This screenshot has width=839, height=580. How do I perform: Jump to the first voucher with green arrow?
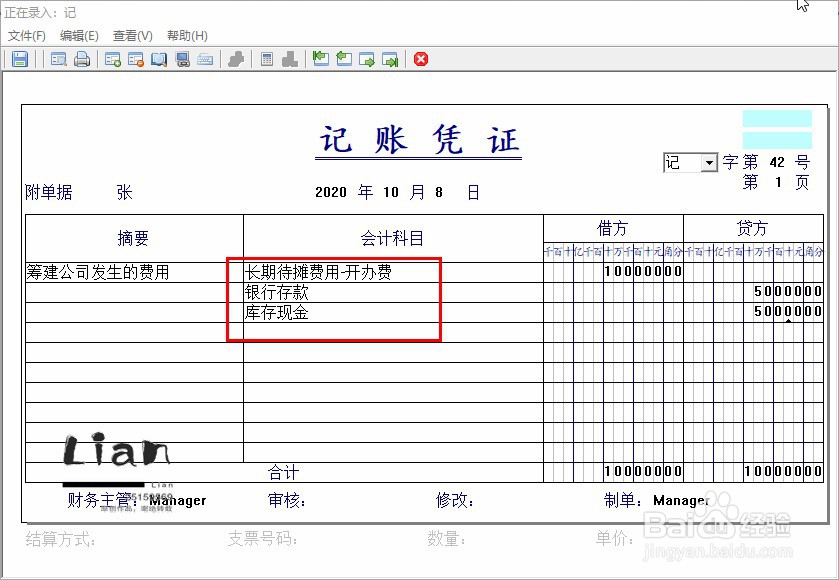[320, 58]
